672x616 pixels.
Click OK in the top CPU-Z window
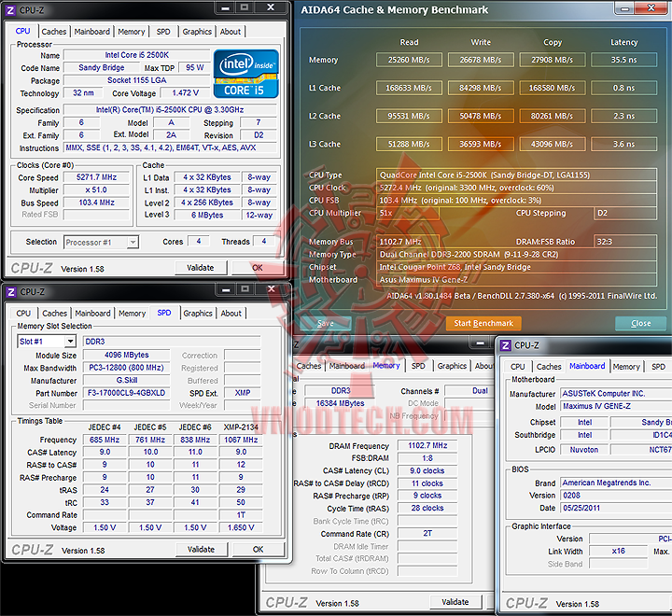258,268
